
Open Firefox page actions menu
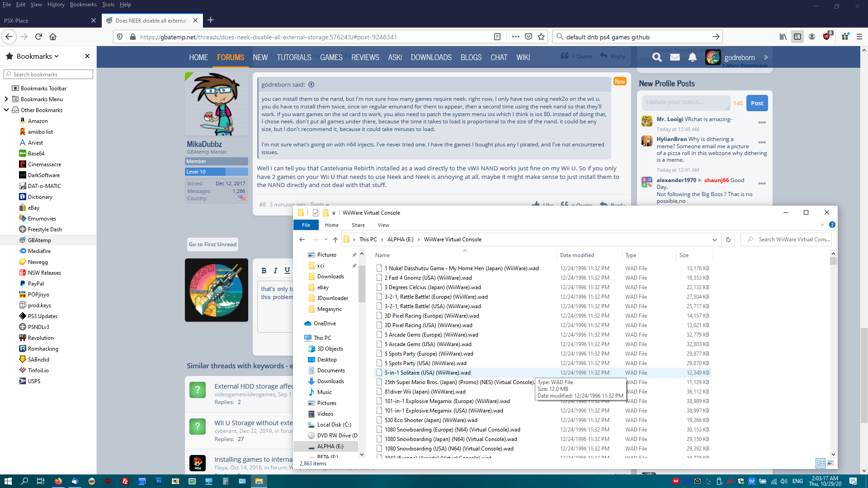pyautogui.click(x=515, y=37)
